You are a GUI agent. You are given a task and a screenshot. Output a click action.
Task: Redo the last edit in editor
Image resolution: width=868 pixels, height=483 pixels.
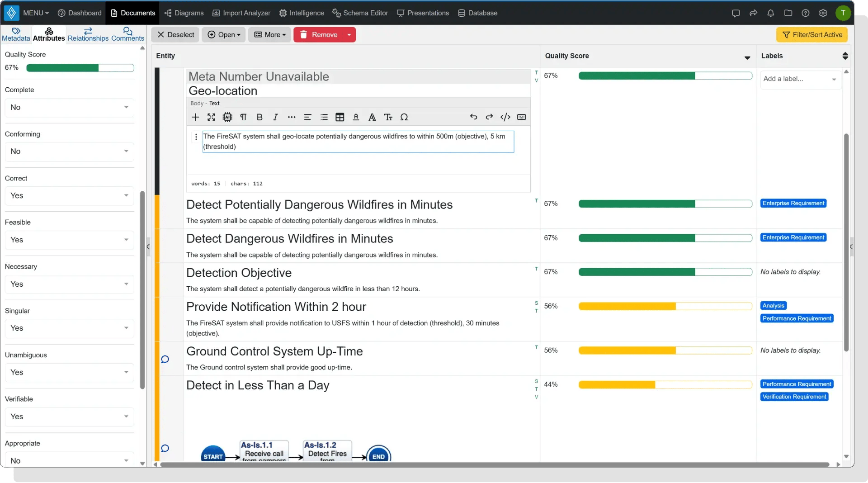click(x=489, y=117)
